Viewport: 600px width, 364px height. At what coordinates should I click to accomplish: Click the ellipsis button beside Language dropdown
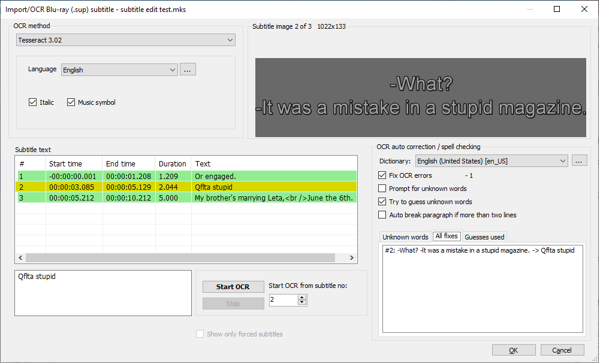pos(188,69)
